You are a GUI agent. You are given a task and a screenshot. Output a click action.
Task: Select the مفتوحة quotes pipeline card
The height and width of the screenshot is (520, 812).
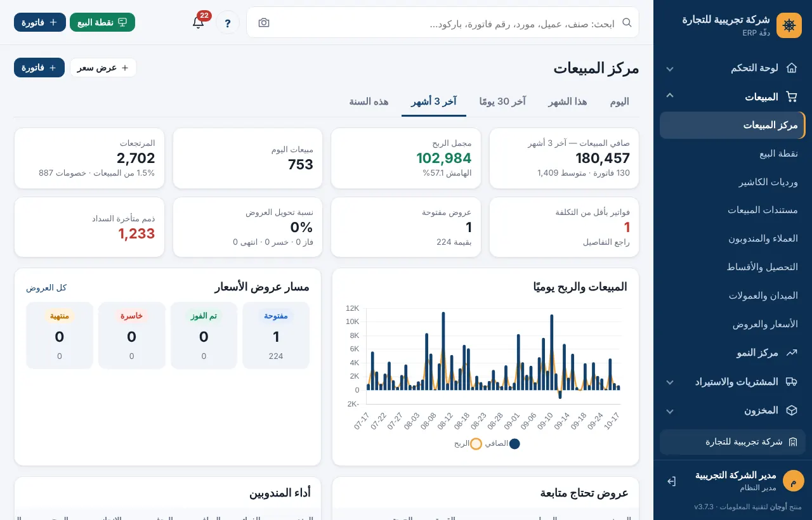(x=276, y=335)
